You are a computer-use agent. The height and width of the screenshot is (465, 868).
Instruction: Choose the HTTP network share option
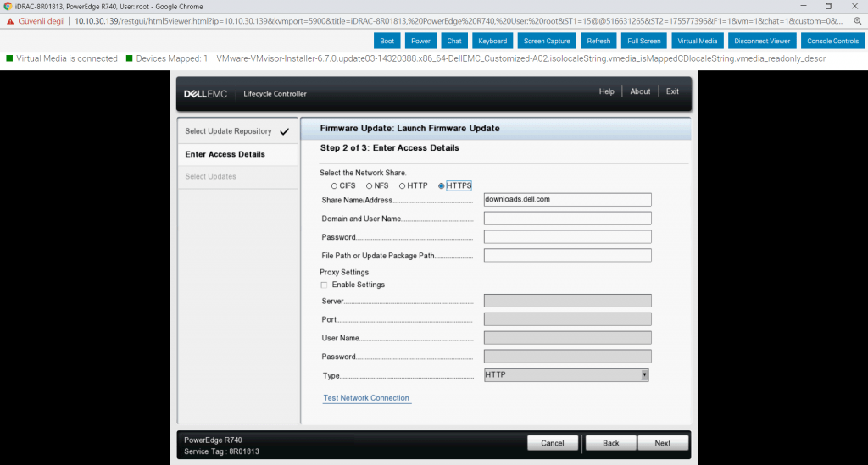(x=403, y=185)
